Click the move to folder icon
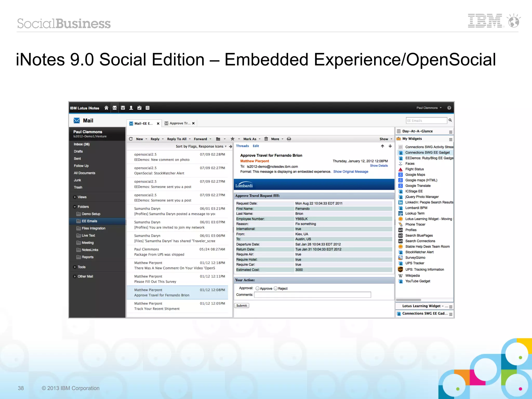Viewport: 532px width, 399px height. tap(218, 139)
